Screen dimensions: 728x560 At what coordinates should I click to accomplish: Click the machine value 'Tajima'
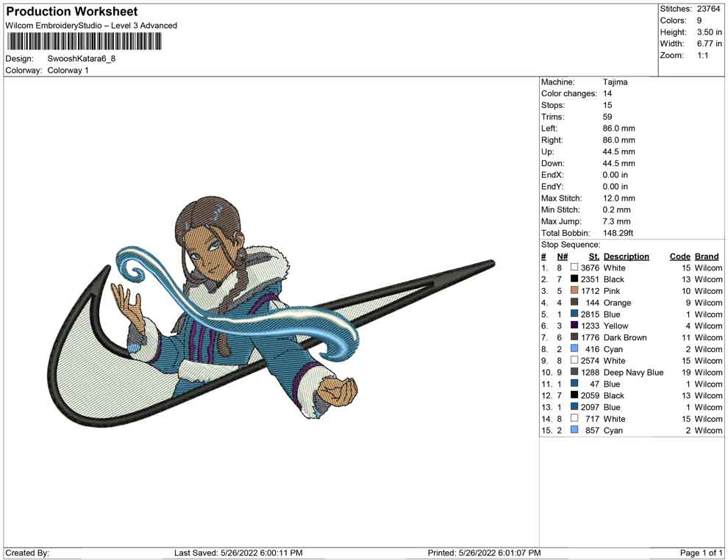pos(615,82)
